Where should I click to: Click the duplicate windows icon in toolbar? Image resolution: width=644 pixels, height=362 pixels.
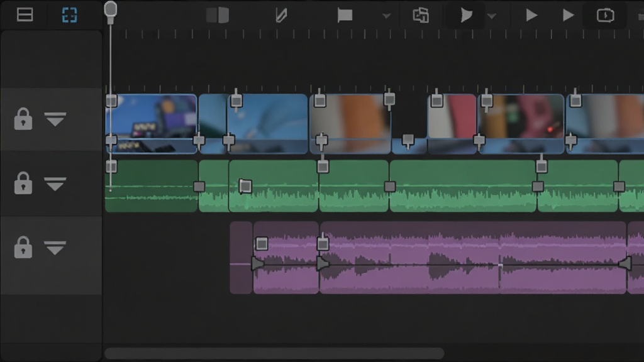point(421,15)
